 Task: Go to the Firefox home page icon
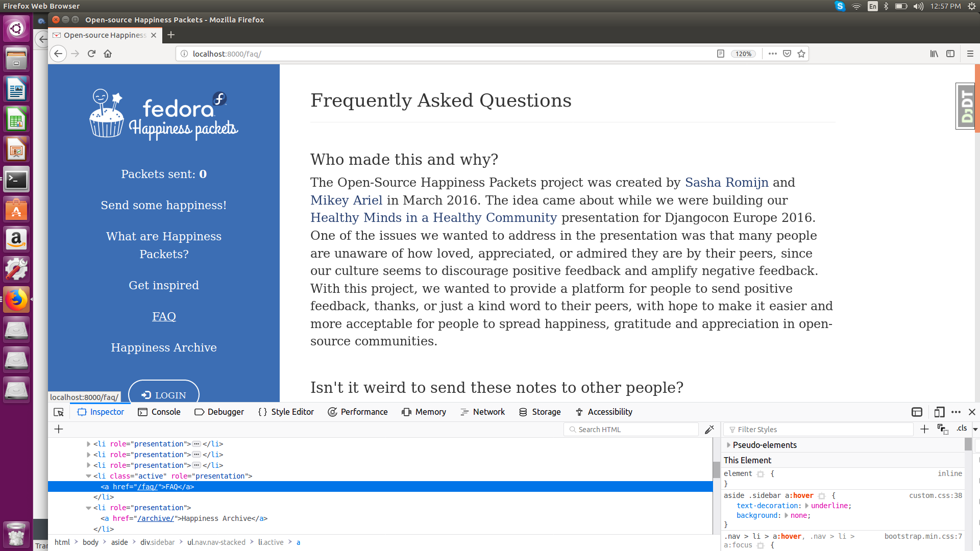[108, 54]
